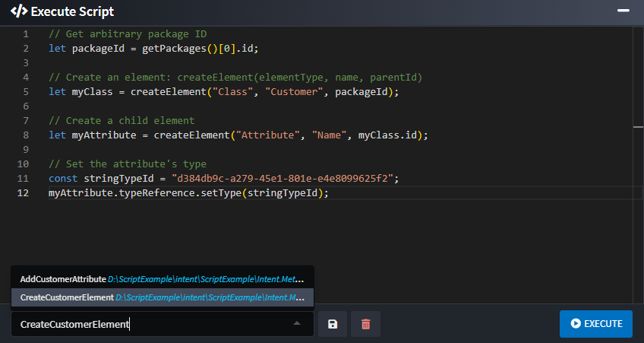Click the 'const' keyword on line 11

click(x=63, y=179)
